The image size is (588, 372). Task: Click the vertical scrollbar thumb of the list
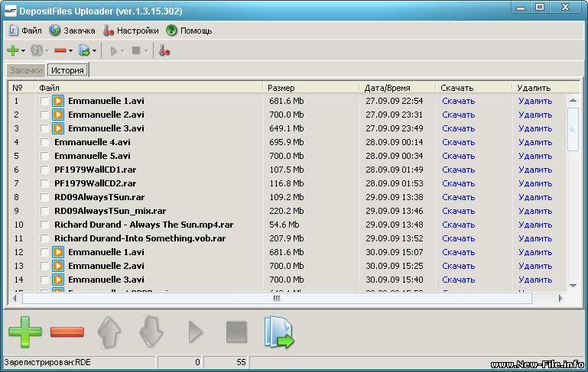(x=573, y=129)
